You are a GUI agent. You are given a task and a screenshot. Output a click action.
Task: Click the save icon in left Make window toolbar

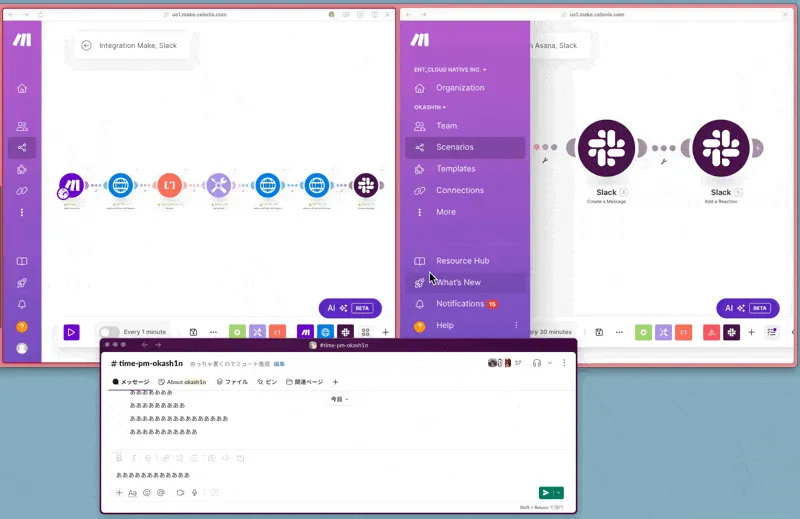click(x=193, y=332)
